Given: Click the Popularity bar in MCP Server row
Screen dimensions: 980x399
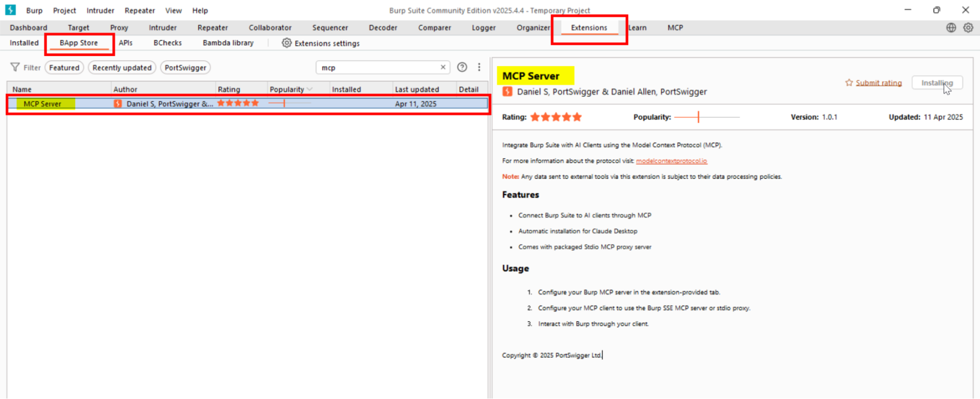Looking at the screenshot, I should [x=290, y=103].
